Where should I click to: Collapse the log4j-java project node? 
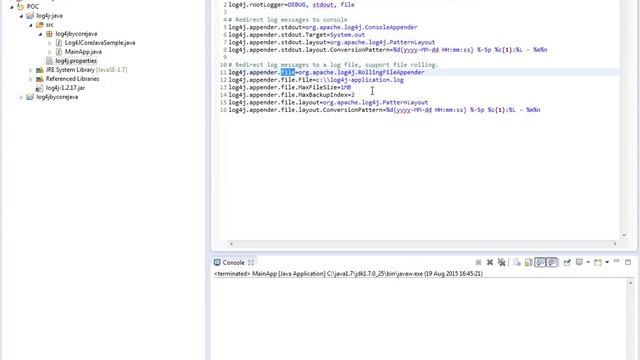pos(21,16)
